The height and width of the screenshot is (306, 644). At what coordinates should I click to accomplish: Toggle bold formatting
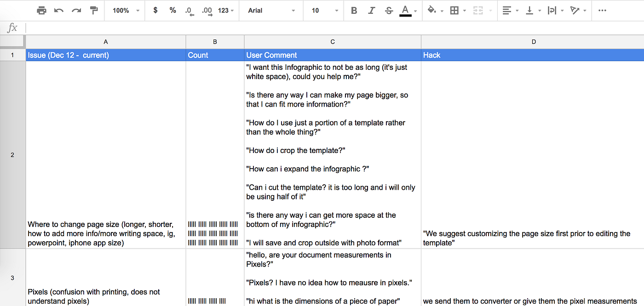(x=354, y=10)
